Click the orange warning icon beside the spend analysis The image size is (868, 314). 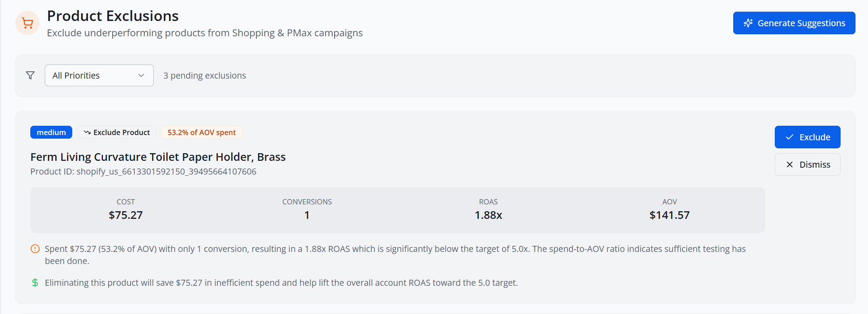[x=35, y=249]
